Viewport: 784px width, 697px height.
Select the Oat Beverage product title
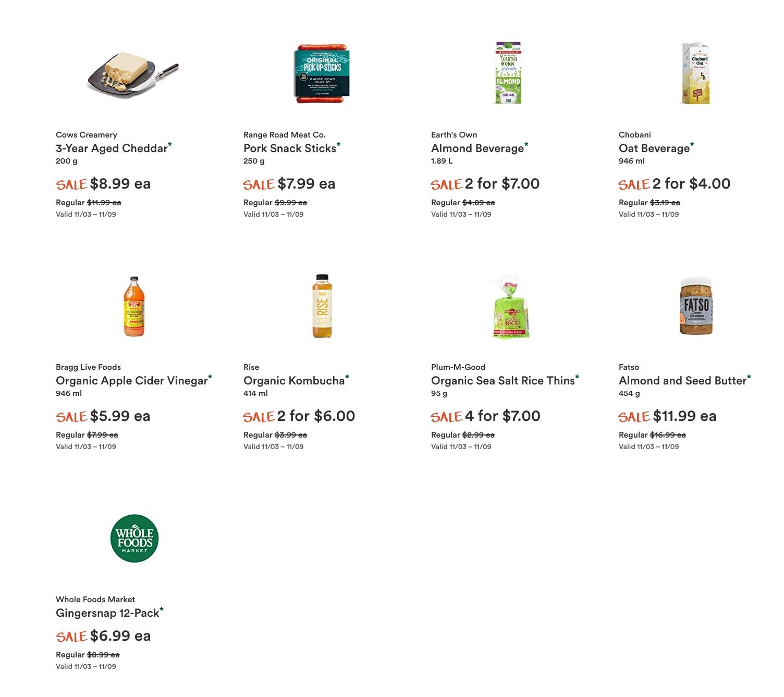click(654, 148)
